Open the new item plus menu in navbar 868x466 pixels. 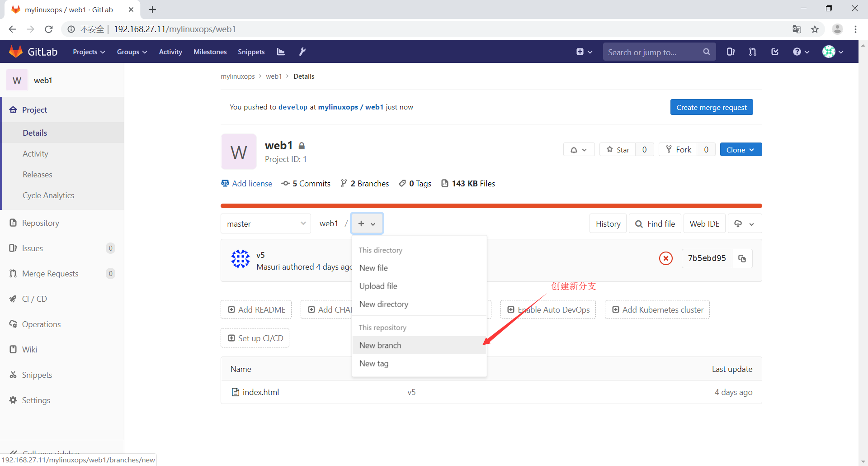click(584, 52)
